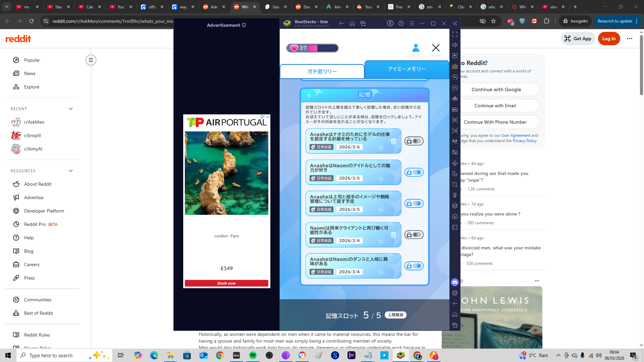Viewport: 644px width, 362px height.
Task: Collapse the RECENT section chevron
Action: pos(71,109)
